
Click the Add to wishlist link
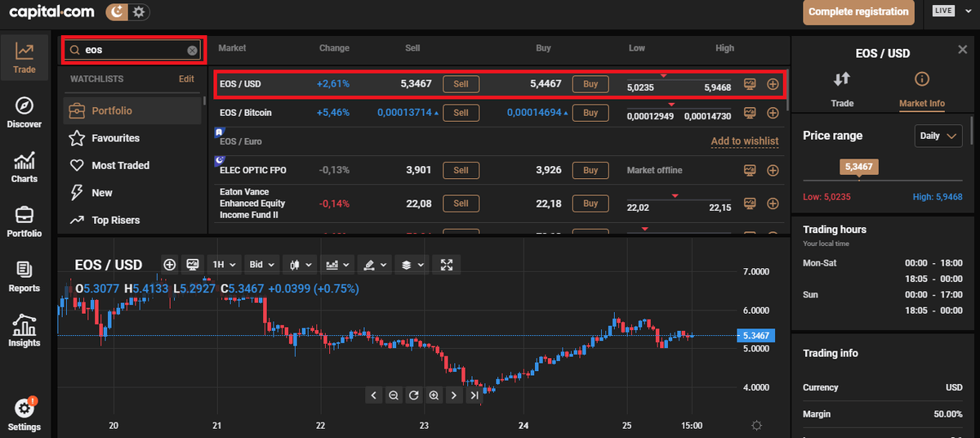click(x=744, y=141)
